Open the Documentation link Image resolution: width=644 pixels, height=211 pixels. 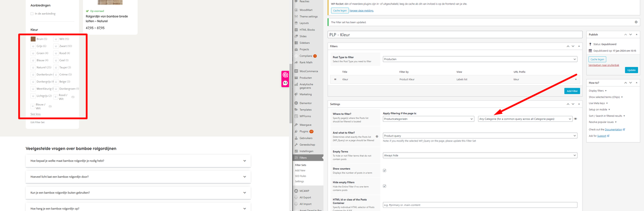[x=613, y=129]
